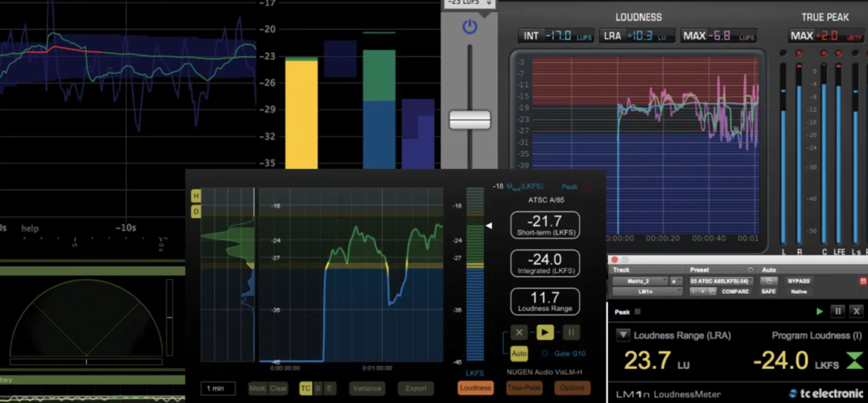Click the Mark button

click(258, 389)
